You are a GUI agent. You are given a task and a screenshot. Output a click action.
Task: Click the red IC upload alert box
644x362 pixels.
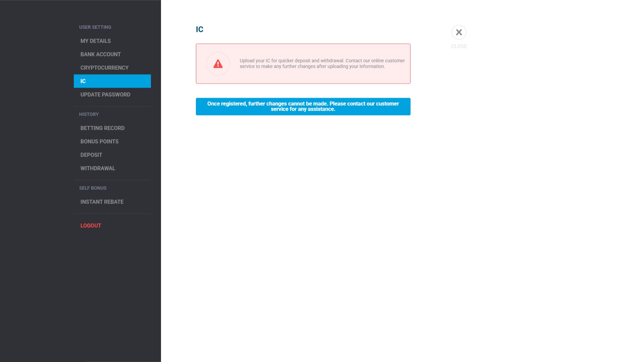point(303,63)
